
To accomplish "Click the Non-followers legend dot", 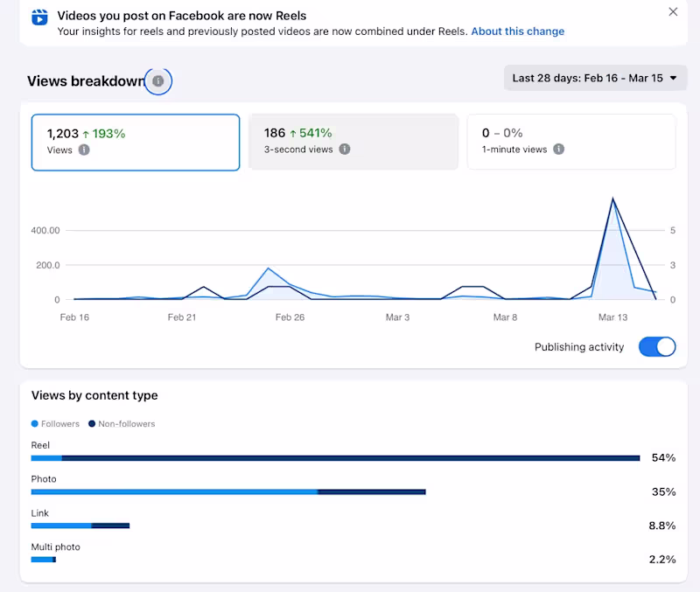I will [91, 424].
